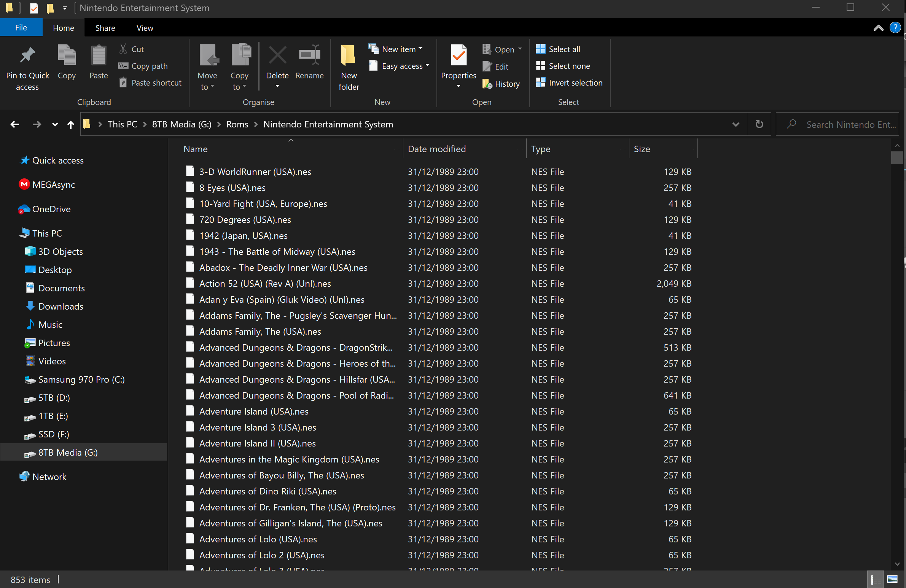Click Copy path in the ribbon
This screenshot has width=906, height=588.
click(143, 66)
